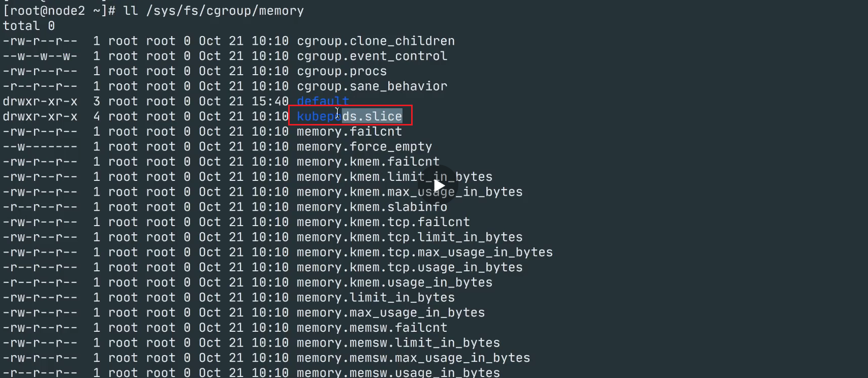Viewport: 868px width, 378px height.
Task: Click memory.limit_in_bytes filename
Action: coord(376,298)
